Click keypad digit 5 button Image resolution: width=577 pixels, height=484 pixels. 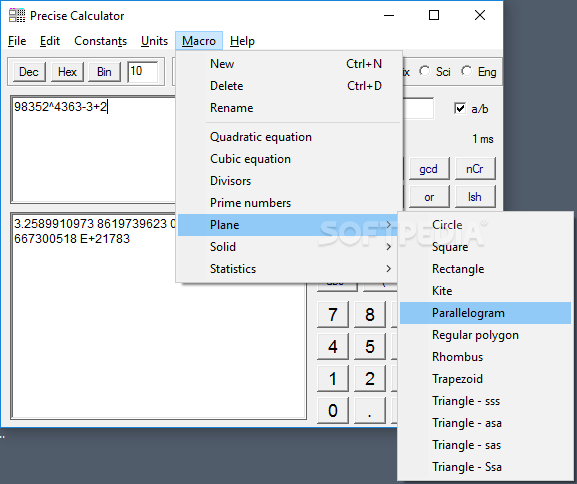point(370,346)
